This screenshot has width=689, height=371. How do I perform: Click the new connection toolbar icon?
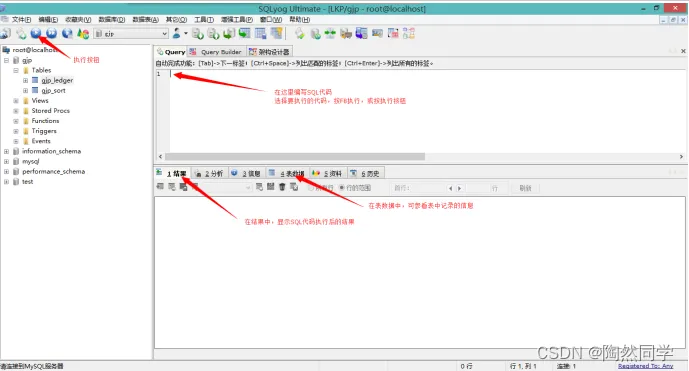(x=5, y=33)
